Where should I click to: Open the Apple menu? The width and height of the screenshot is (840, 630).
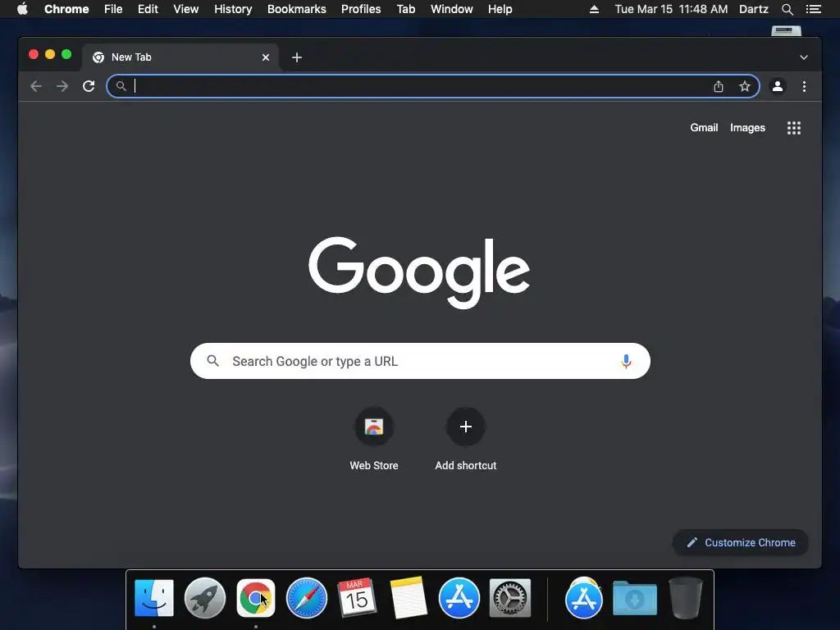[22, 8]
